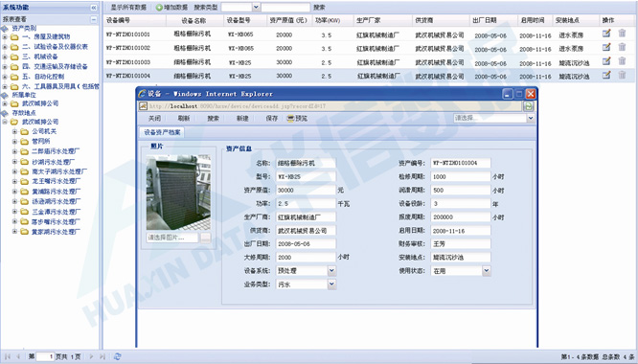The height and width of the screenshot is (364, 638).
Task: Open 设备系统 dropdown in asset form
Action: [331, 270]
